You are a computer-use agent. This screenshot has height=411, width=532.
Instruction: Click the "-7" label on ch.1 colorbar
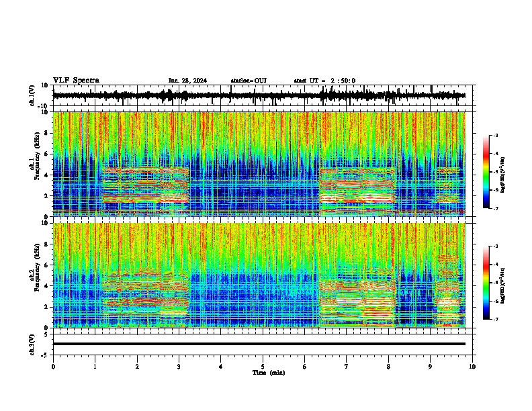coord(496,208)
